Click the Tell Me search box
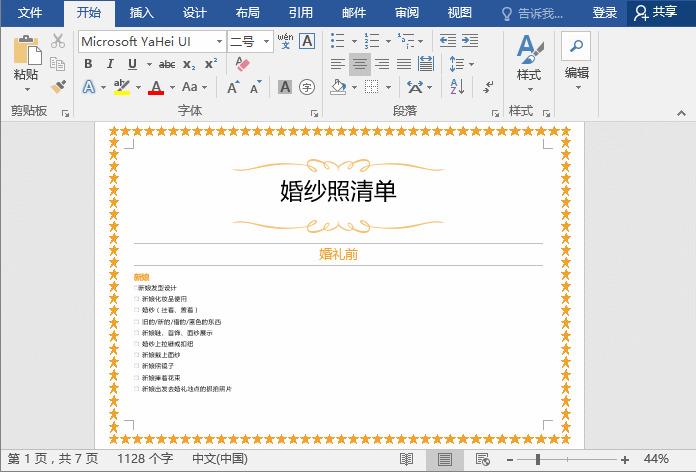This screenshot has height=472, width=696. pyautogui.click(x=533, y=14)
